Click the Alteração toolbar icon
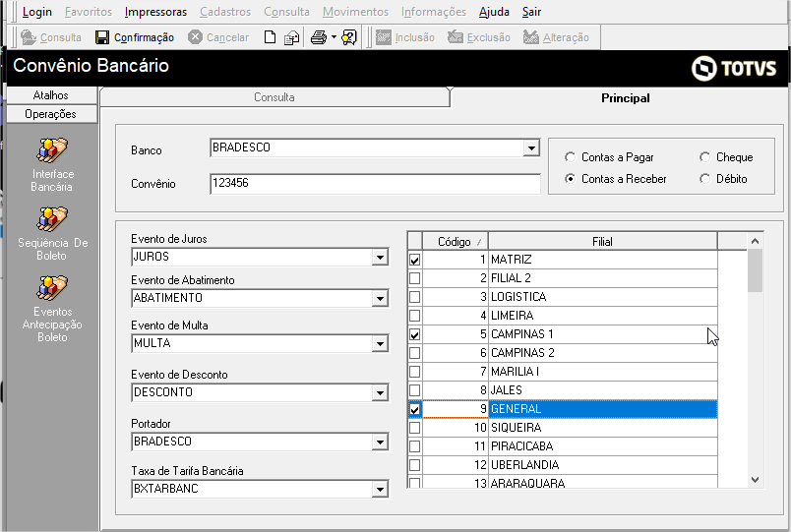The image size is (791, 532). [x=530, y=37]
